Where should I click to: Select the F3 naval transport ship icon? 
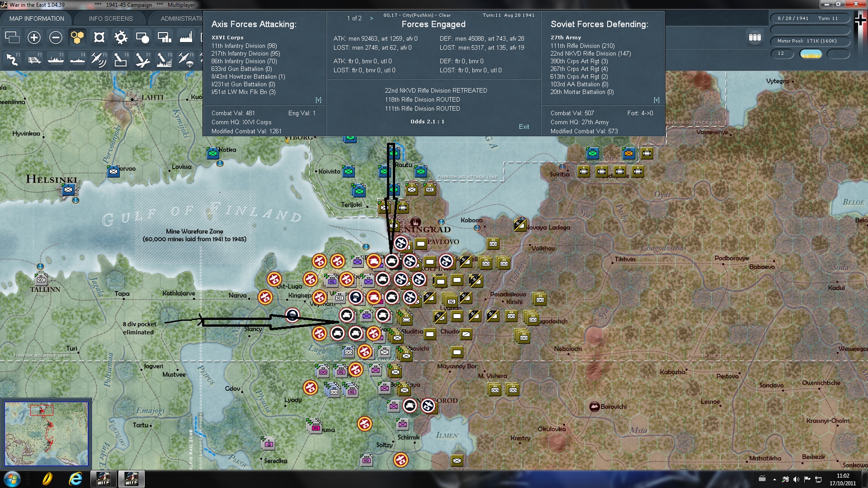[x=56, y=59]
